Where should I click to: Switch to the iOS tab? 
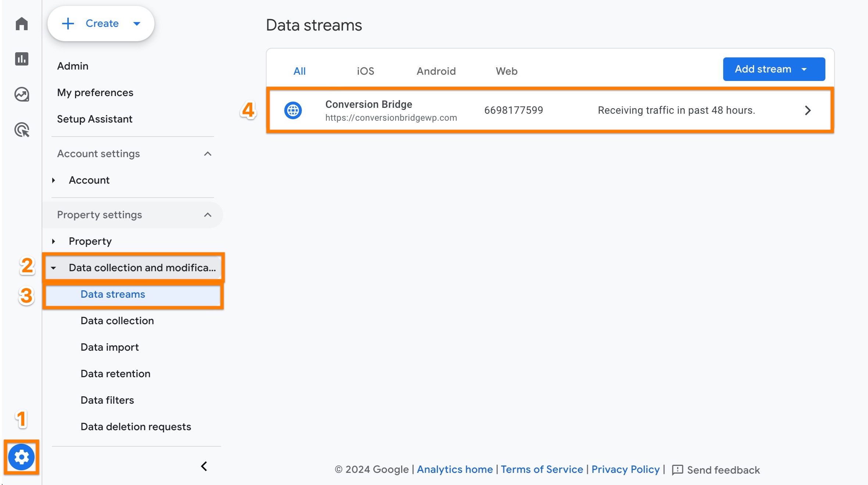click(x=365, y=71)
